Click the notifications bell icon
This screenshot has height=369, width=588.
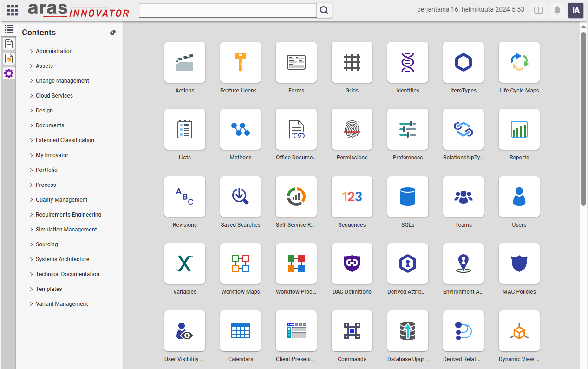pos(557,10)
